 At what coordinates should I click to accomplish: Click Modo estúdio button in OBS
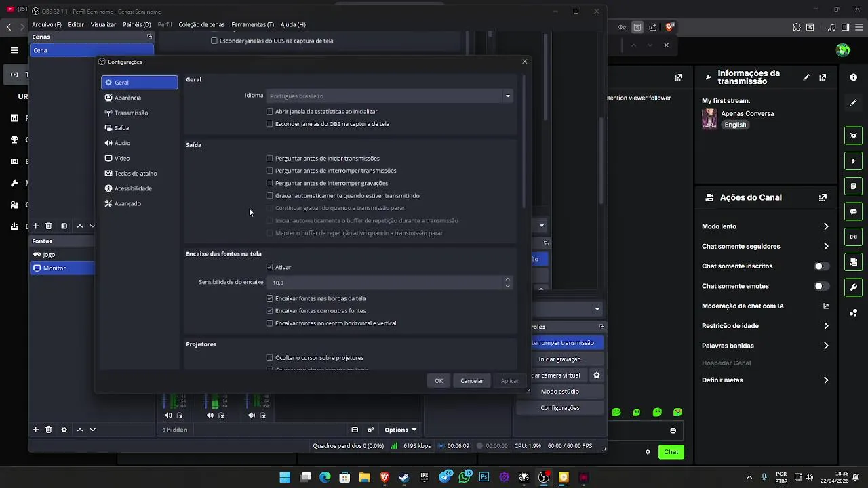tap(559, 391)
